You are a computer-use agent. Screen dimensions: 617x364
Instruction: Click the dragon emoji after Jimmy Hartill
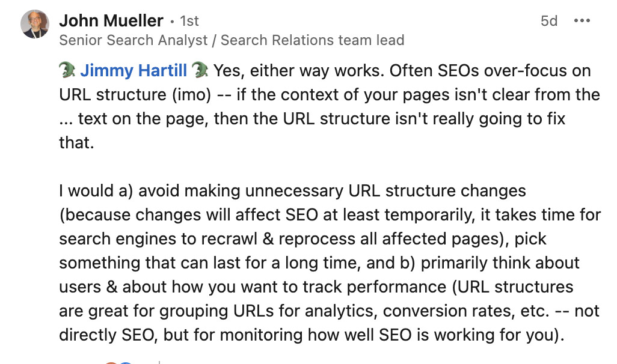pos(200,71)
